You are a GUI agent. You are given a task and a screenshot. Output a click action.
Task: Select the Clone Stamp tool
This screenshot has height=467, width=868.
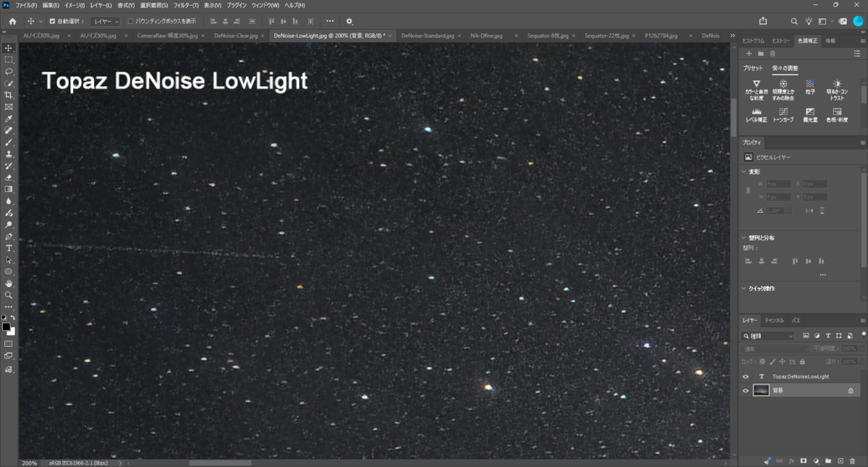9,154
